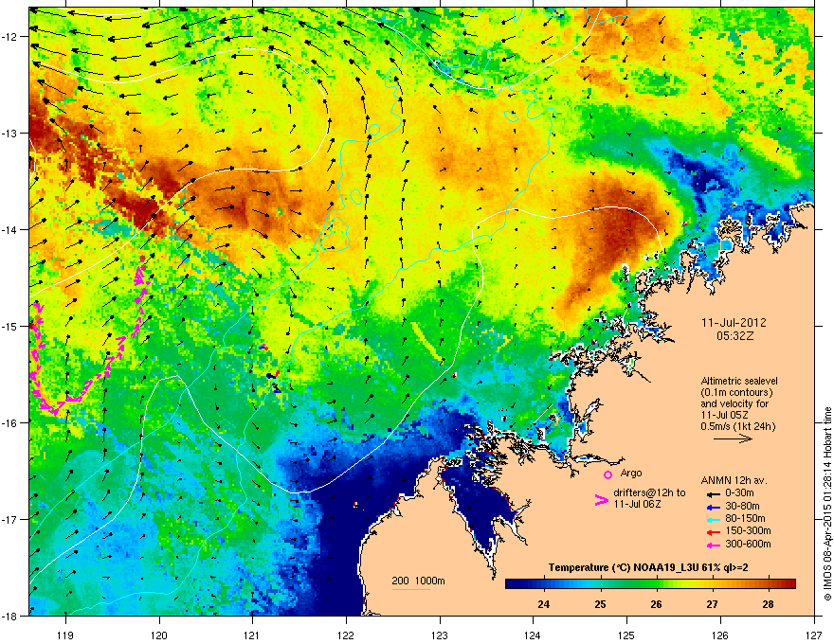
Task: Click the latitude axis label '-16'
Action: click(x=9, y=423)
